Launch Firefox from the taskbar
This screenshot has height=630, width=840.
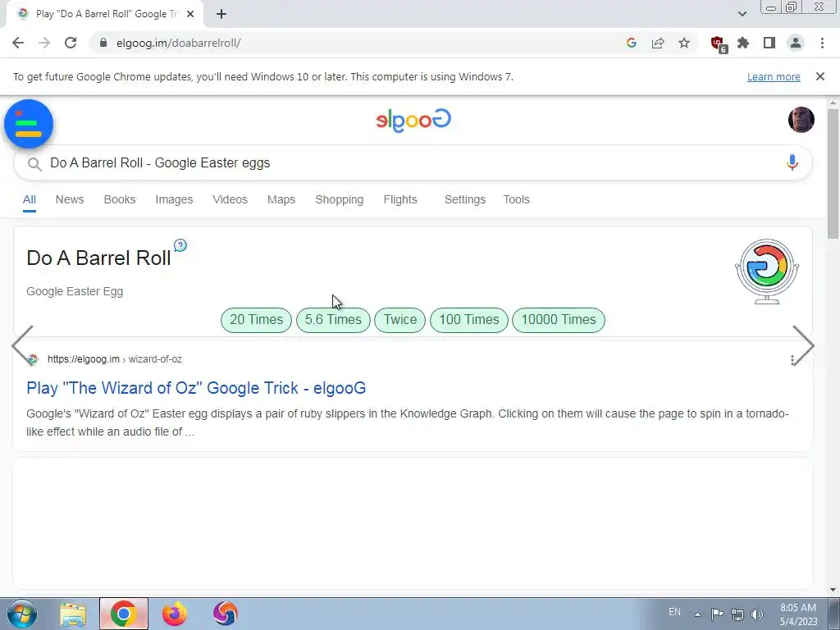click(175, 614)
